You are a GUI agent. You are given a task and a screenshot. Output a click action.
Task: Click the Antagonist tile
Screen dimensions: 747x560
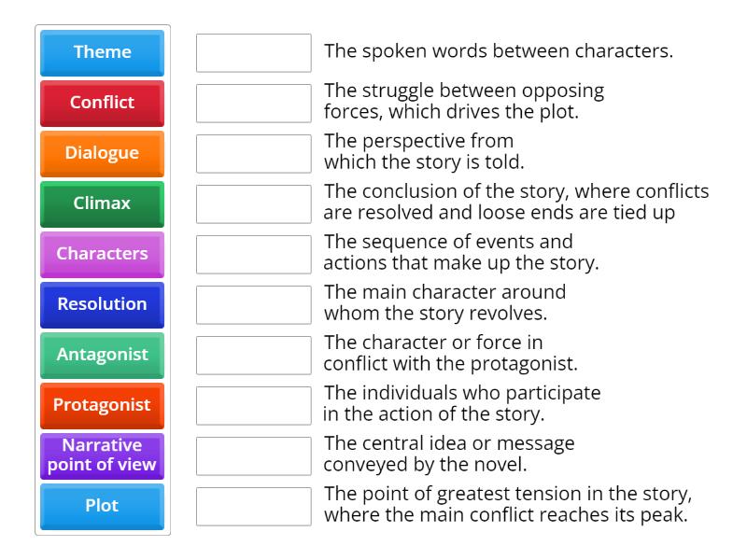click(101, 355)
